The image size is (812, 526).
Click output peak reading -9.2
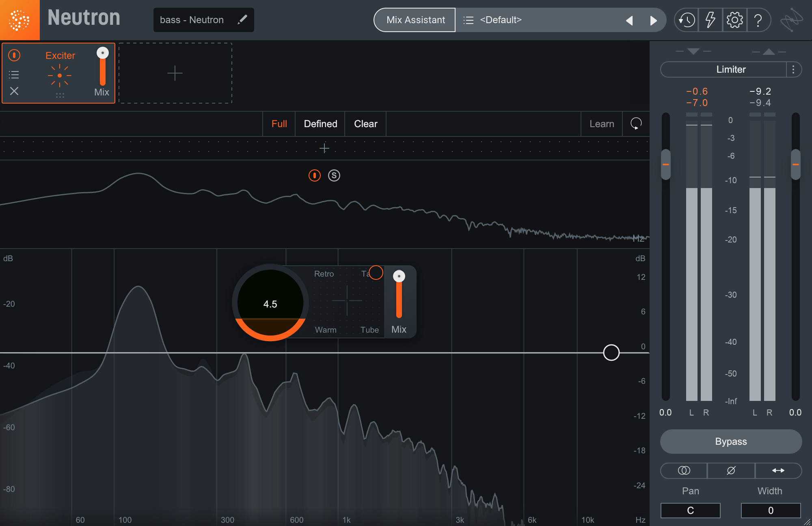760,91
